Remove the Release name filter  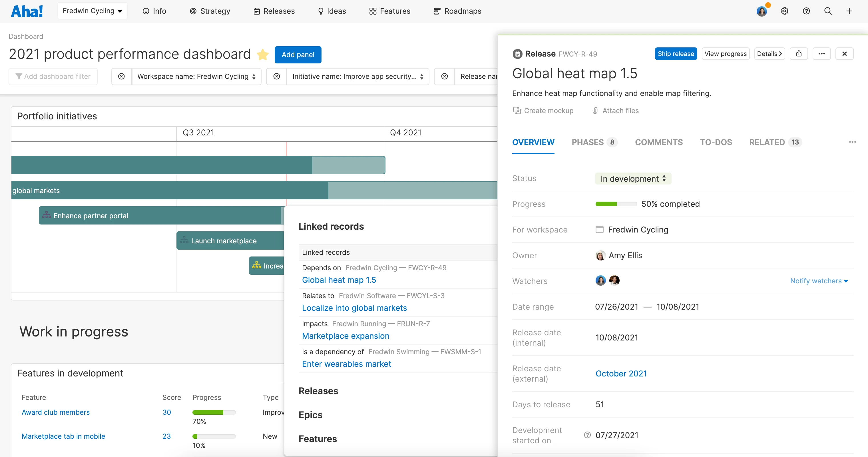pyautogui.click(x=445, y=77)
